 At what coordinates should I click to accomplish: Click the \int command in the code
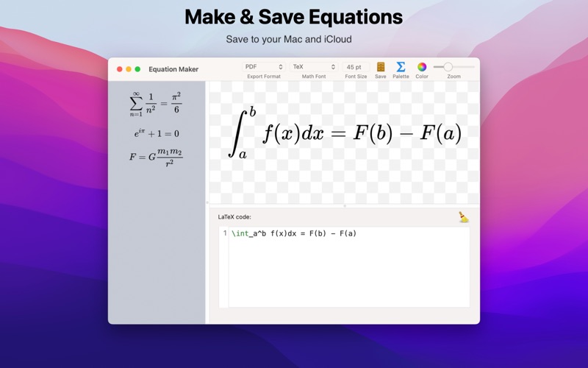(240, 233)
